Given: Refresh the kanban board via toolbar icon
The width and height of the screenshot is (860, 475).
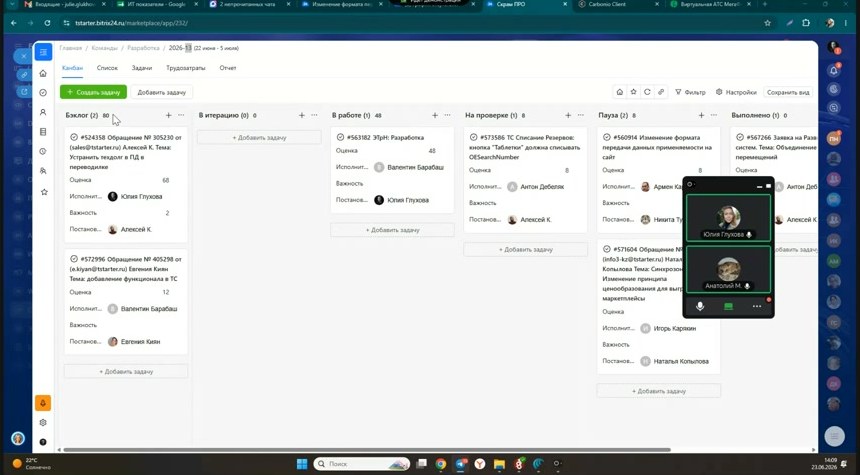Looking at the screenshot, I should [647, 92].
